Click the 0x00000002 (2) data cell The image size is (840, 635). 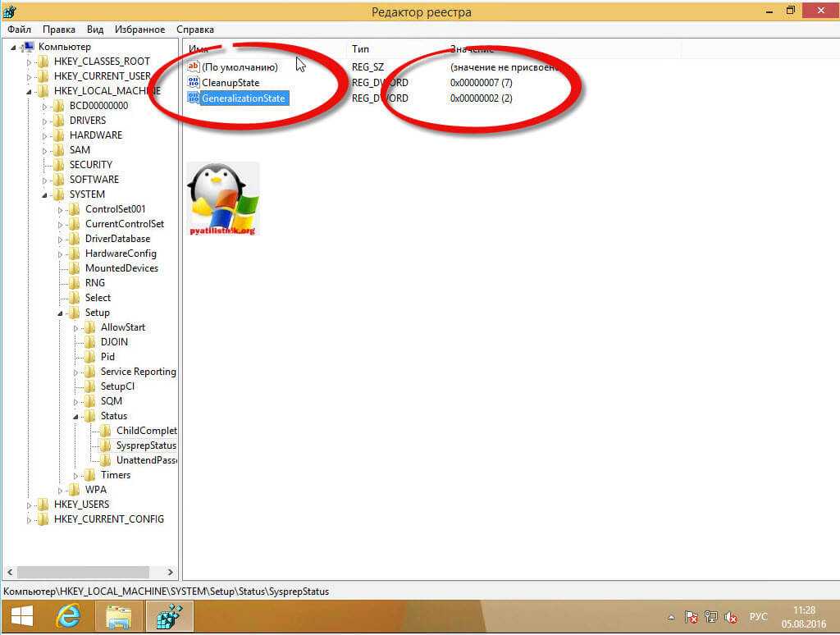[x=481, y=98]
